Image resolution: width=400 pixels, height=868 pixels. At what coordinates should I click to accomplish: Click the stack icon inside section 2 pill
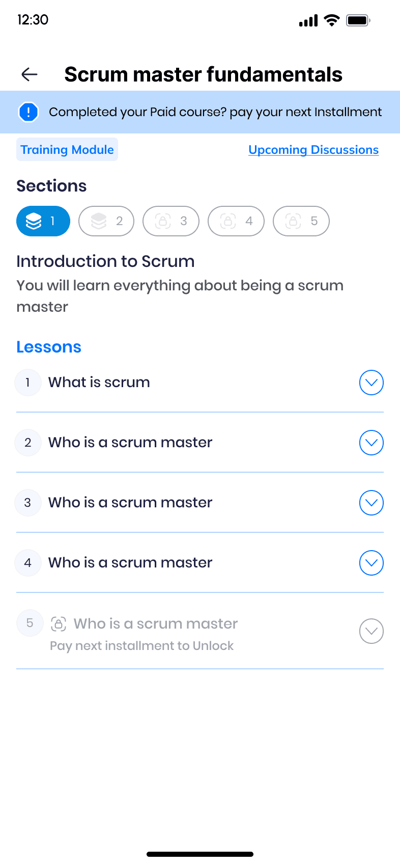[x=98, y=221]
